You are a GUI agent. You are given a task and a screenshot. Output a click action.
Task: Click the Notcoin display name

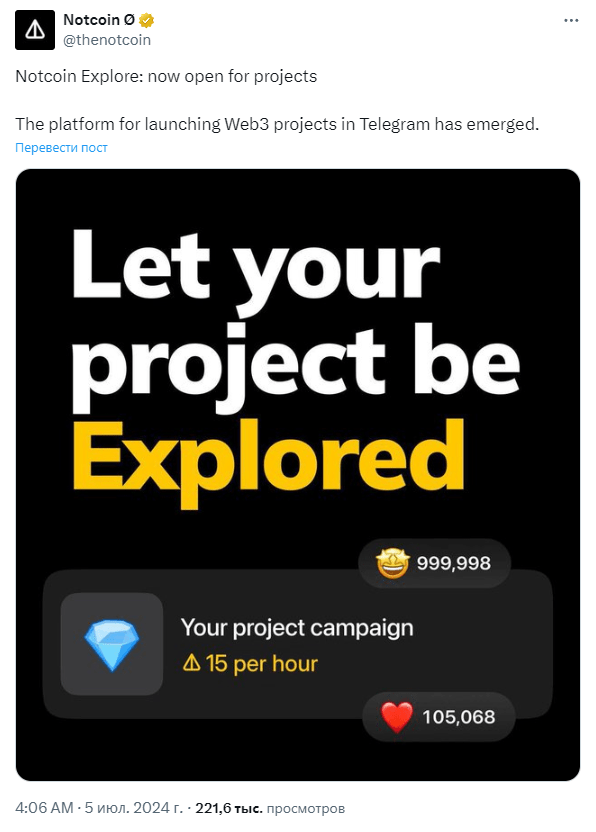click(99, 20)
